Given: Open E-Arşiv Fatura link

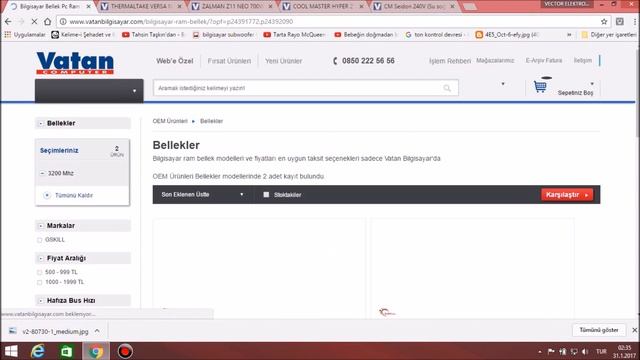Looking at the screenshot, I should (x=544, y=60).
